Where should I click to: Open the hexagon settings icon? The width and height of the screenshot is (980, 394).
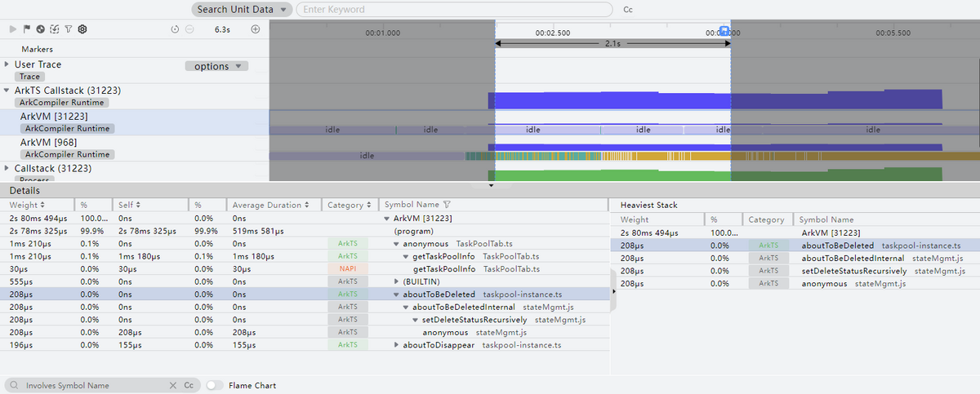(82, 29)
